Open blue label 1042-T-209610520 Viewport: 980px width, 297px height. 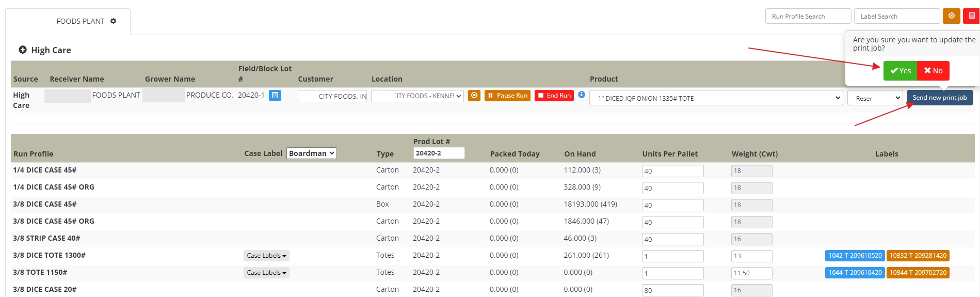click(855, 256)
